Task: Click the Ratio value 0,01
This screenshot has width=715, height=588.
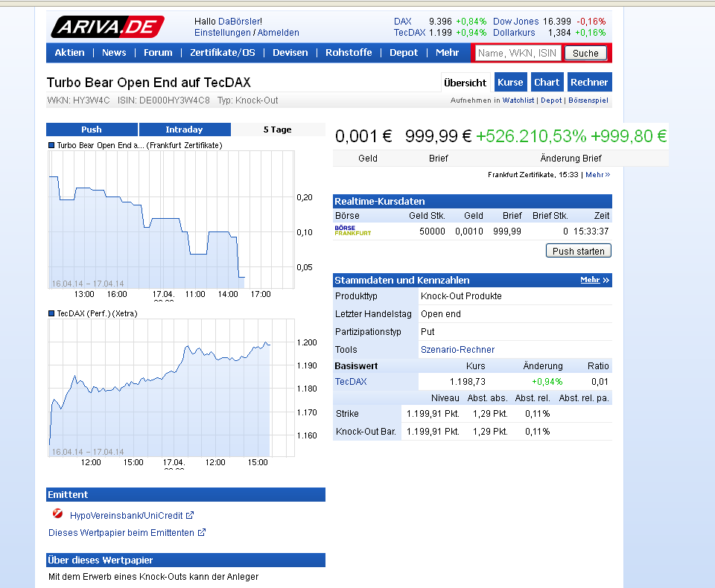Action: click(600, 382)
